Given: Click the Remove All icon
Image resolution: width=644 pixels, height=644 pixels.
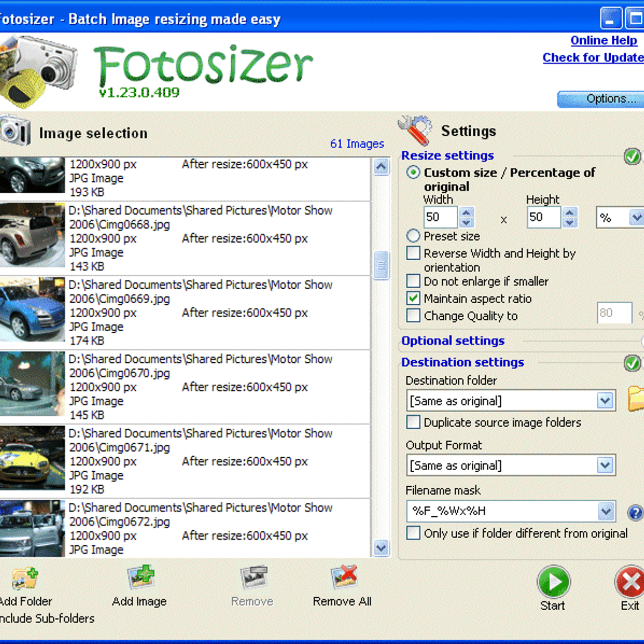Looking at the screenshot, I should (x=344, y=578).
